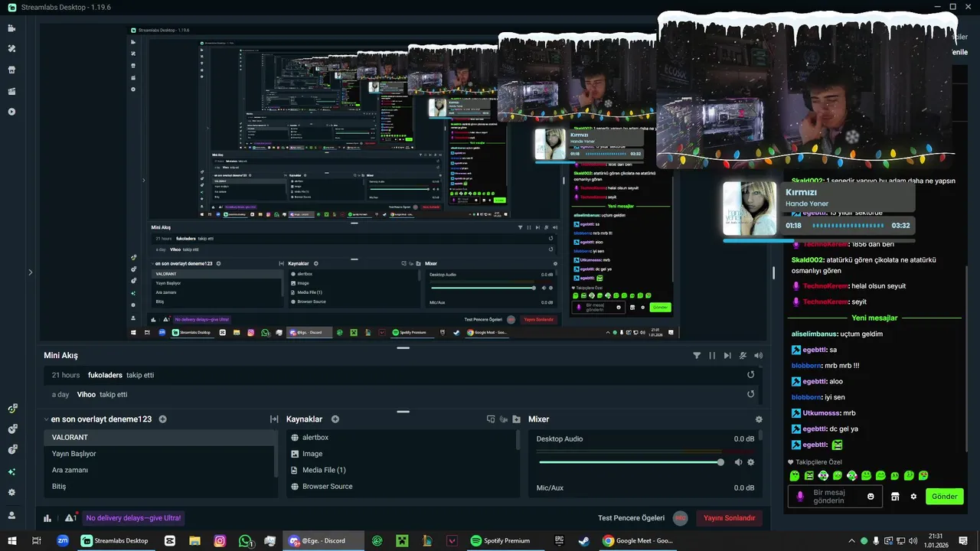Click the filter icon in Mini Akış
This screenshot has height=551, width=980.
point(697,356)
